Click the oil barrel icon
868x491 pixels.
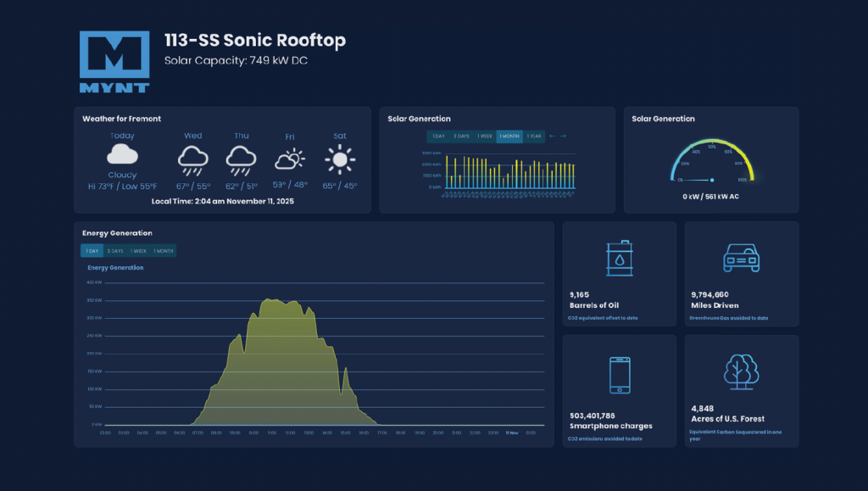point(620,258)
